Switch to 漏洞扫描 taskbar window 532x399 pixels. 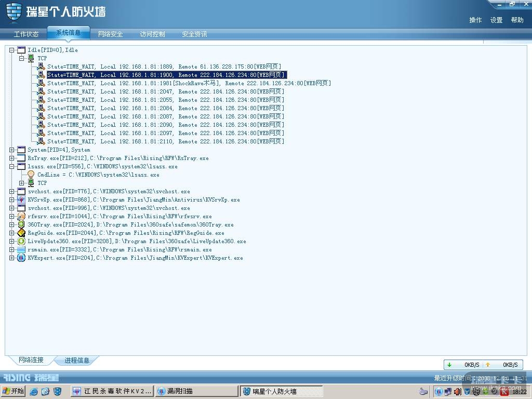coord(197,392)
